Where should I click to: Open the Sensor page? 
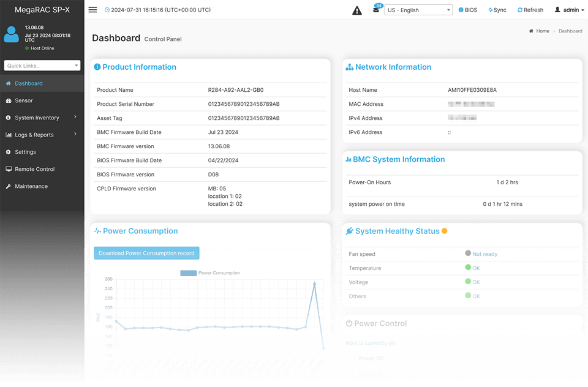[x=24, y=100]
